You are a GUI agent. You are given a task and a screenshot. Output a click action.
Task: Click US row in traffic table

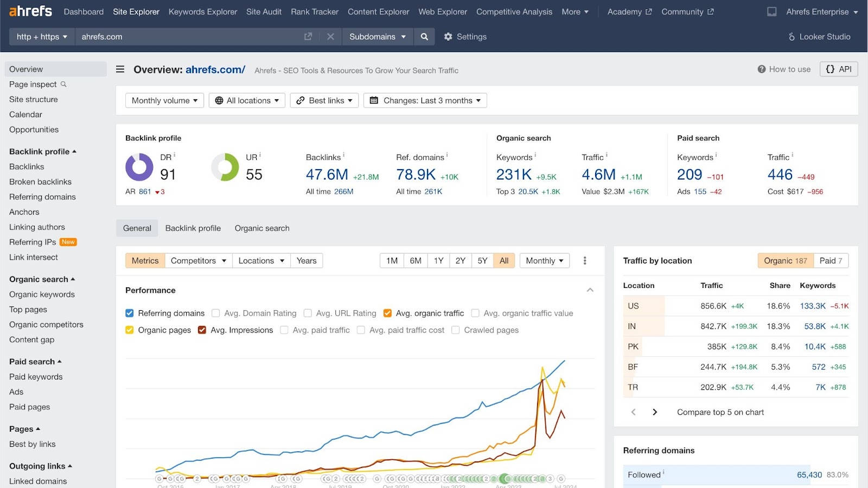tap(736, 306)
